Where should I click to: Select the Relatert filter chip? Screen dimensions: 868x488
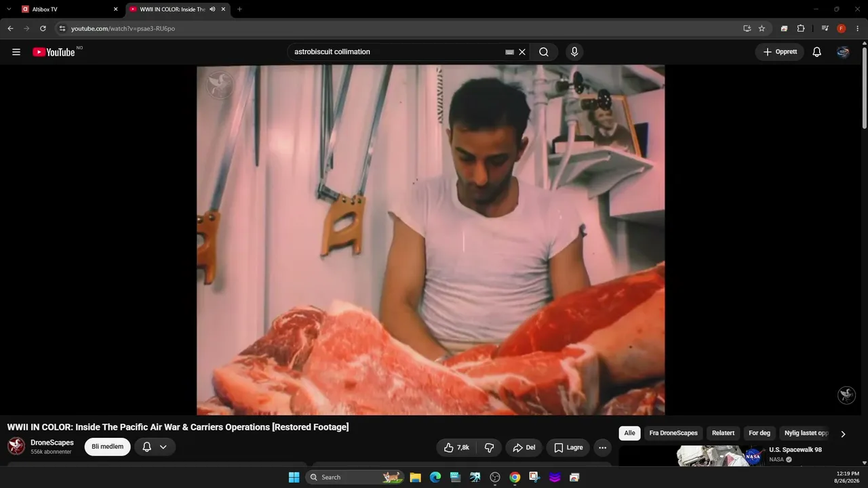tap(723, 433)
